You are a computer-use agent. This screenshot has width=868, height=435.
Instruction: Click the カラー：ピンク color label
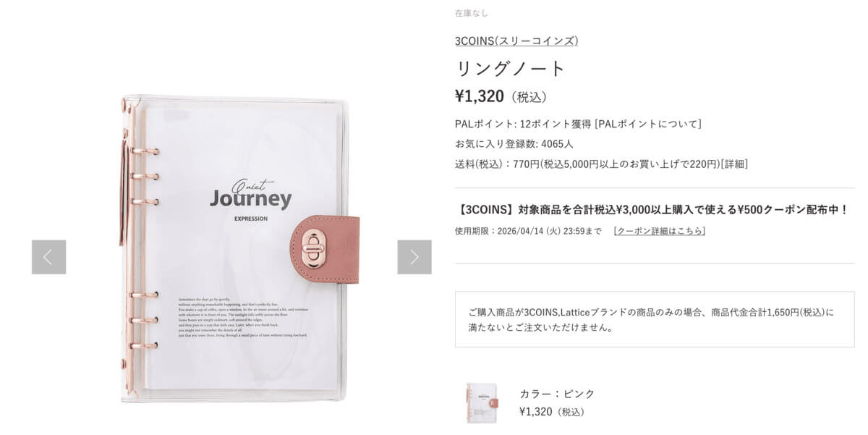(557, 394)
